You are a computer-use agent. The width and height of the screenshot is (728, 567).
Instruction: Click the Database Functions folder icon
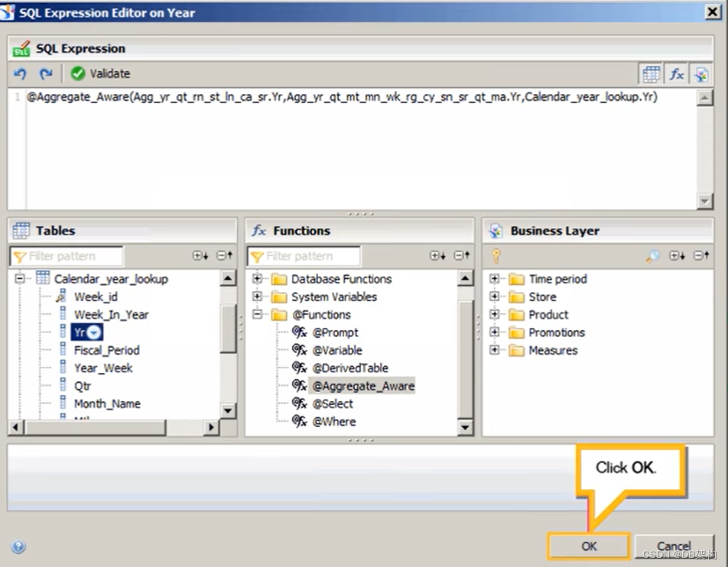click(279, 279)
